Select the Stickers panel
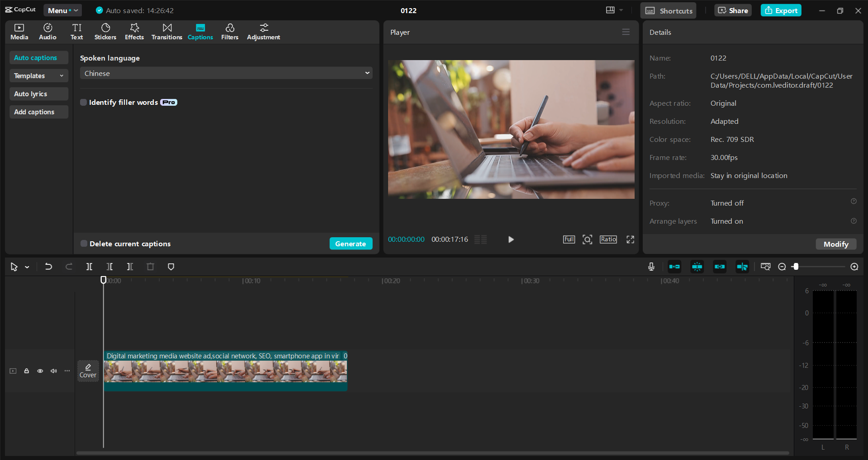This screenshot has width=868, height=460. click(x=105, y=31)
